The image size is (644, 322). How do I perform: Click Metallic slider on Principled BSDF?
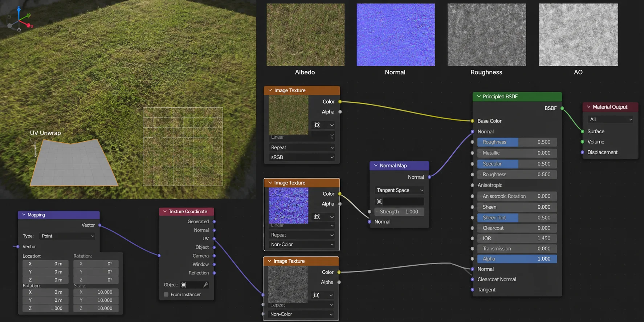pos(517,153)
